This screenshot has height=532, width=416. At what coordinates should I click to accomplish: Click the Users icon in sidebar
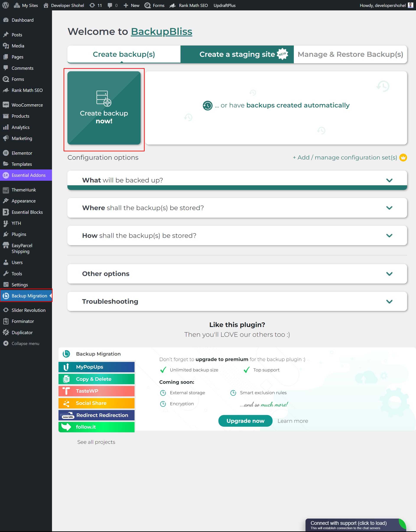pyautogui.click(x=6, y=262)
